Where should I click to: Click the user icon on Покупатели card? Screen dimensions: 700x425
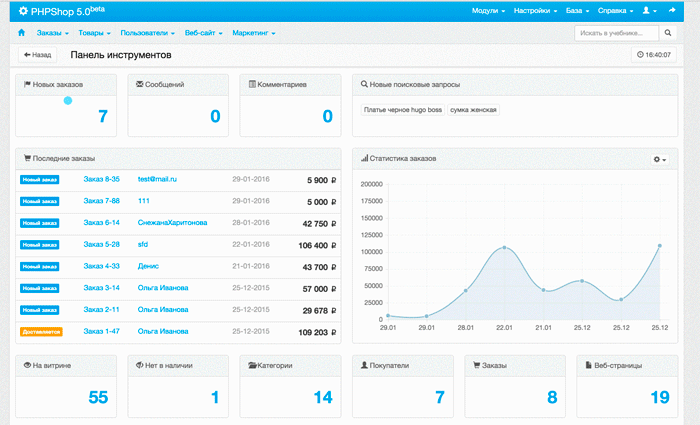click(364, 365)
